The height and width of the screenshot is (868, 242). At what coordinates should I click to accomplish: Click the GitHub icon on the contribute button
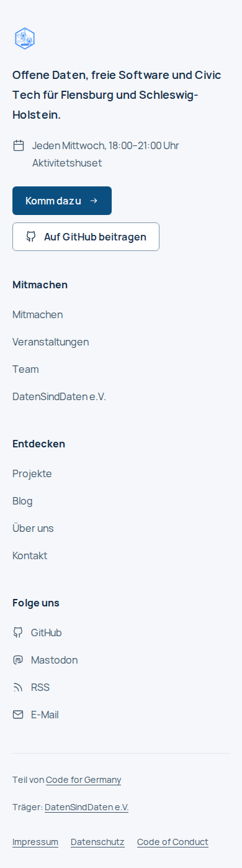point(30,237)
